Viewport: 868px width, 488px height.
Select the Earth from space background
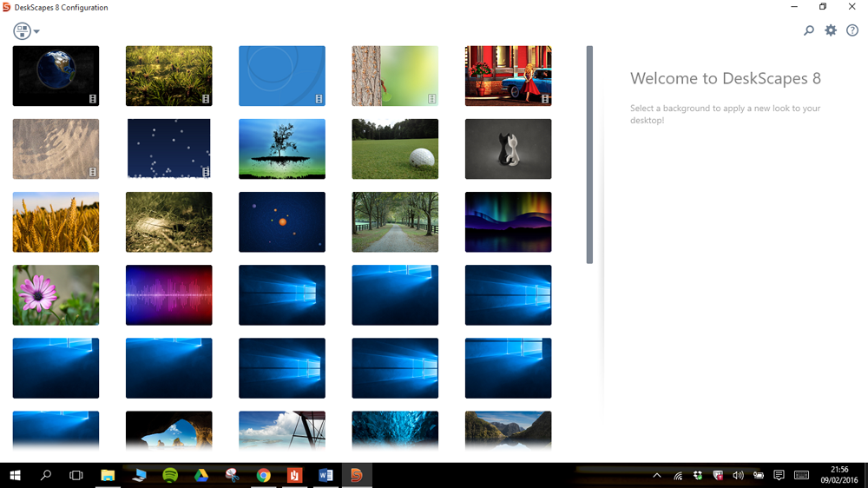[56, 76]
